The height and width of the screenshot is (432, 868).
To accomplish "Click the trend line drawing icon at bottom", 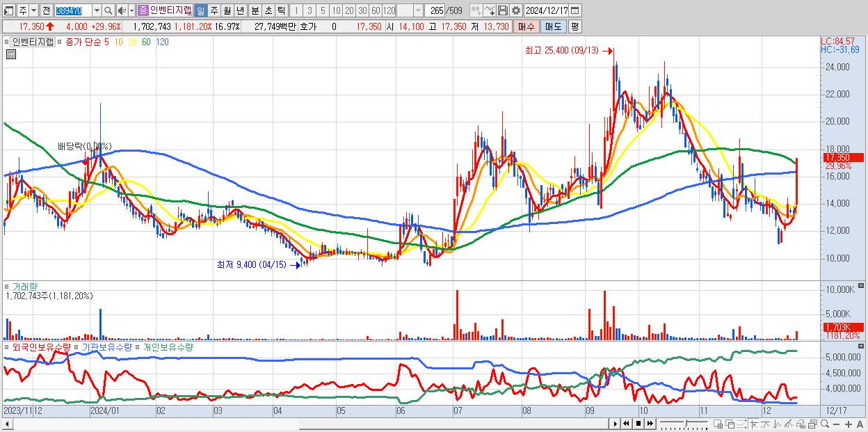I will pos(766,424).
